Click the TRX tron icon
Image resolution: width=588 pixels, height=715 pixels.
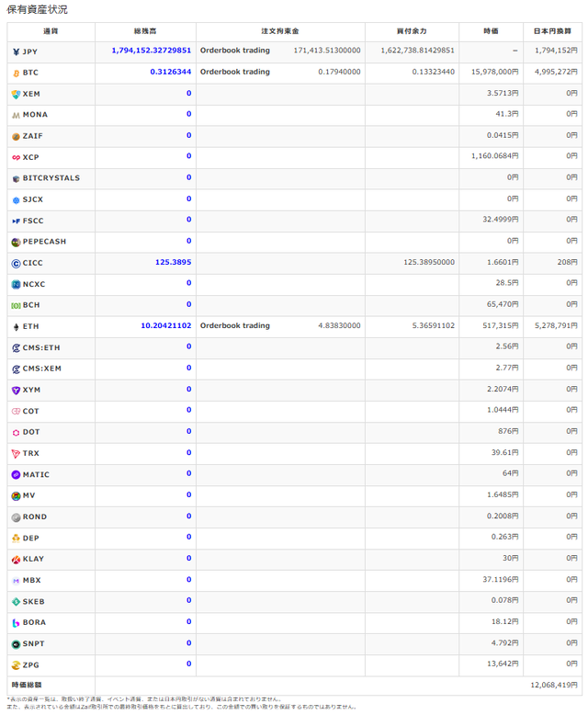coord(16,454)
